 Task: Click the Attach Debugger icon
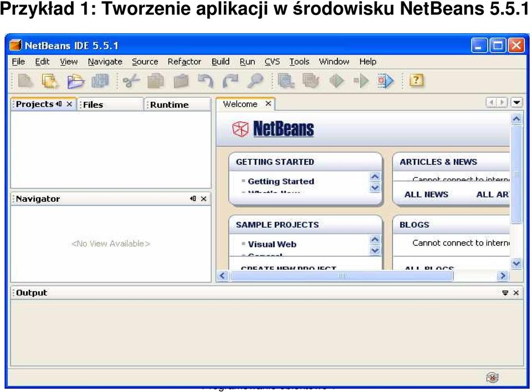(x=386, y=81)
